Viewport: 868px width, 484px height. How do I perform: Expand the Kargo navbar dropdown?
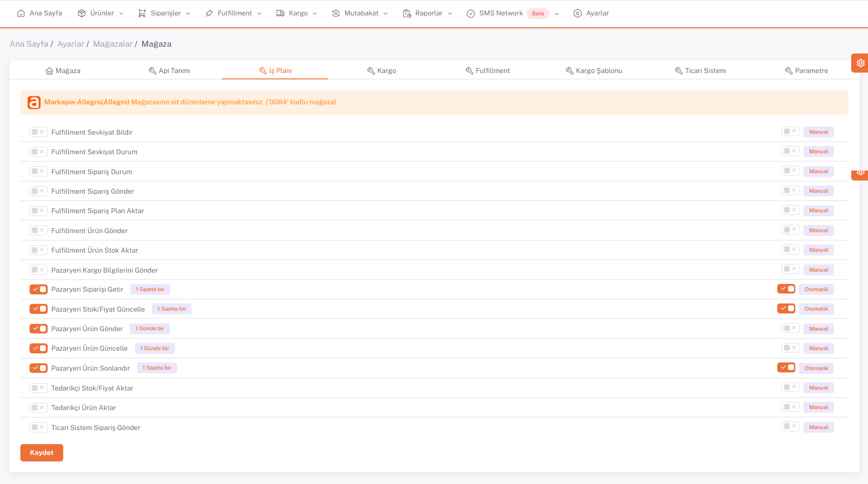pyautogui.click(x=315, y=14)
